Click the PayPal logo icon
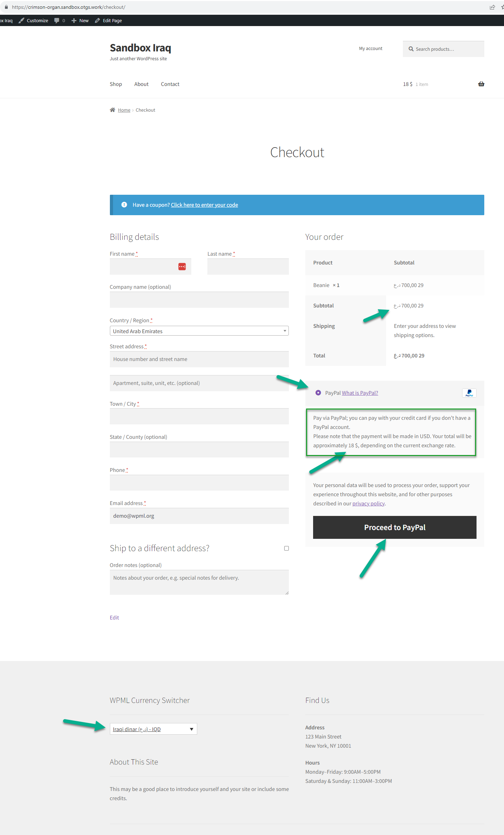 pos(469,393)
